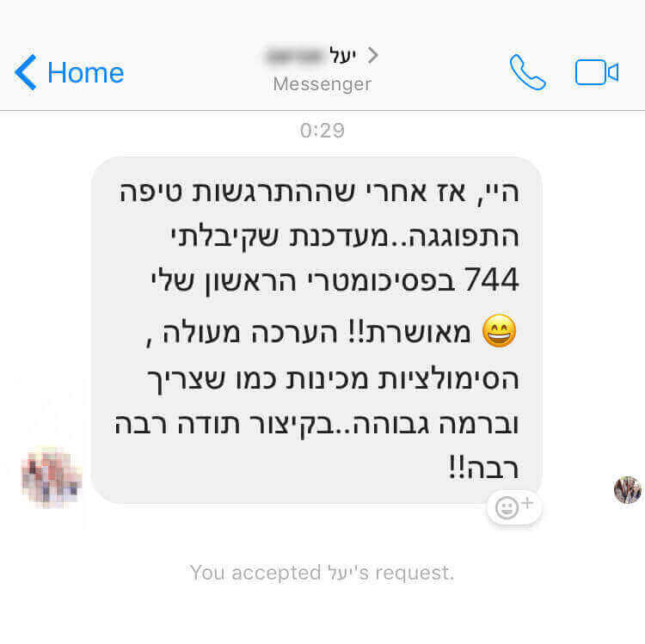Tap the "You accepted יעל's request" notice
This screenshot has height=644, width=645.
(x=322, y=573)
